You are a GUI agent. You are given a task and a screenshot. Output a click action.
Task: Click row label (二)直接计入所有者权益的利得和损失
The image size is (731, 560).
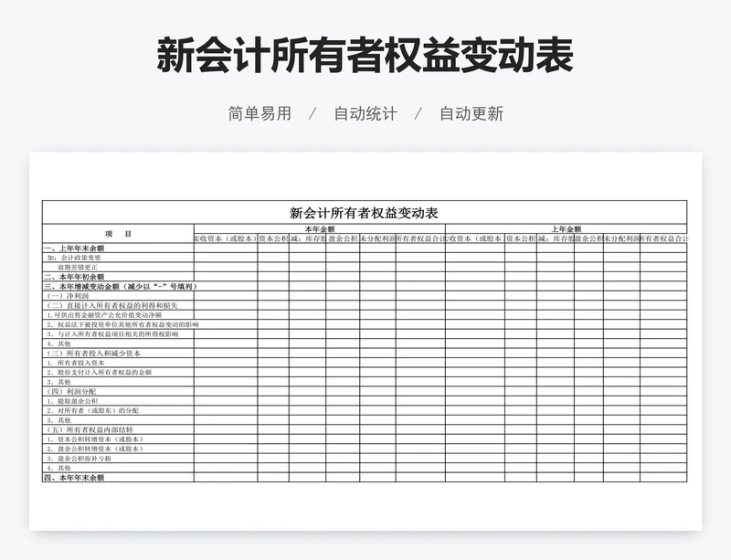click(x=111, y=305)
